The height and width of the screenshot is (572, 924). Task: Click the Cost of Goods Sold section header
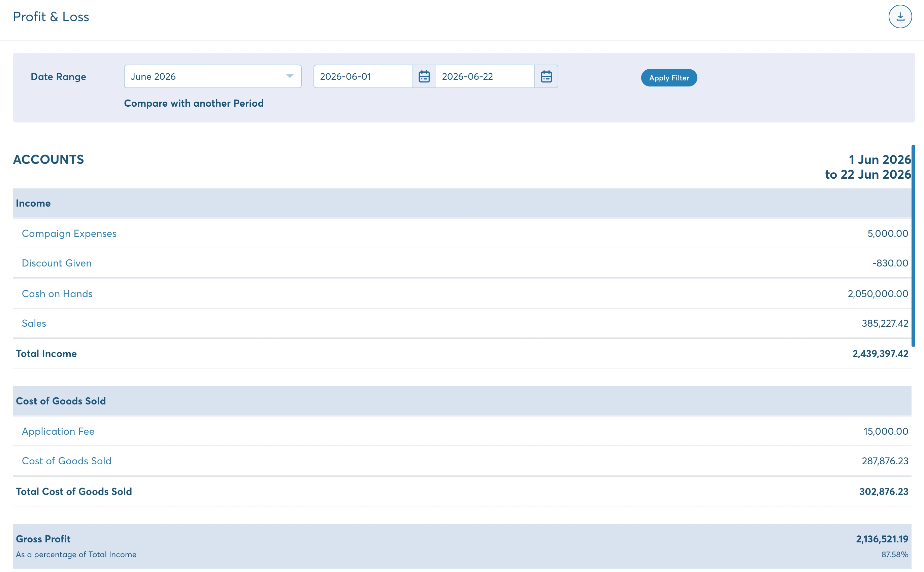[462, 401]
